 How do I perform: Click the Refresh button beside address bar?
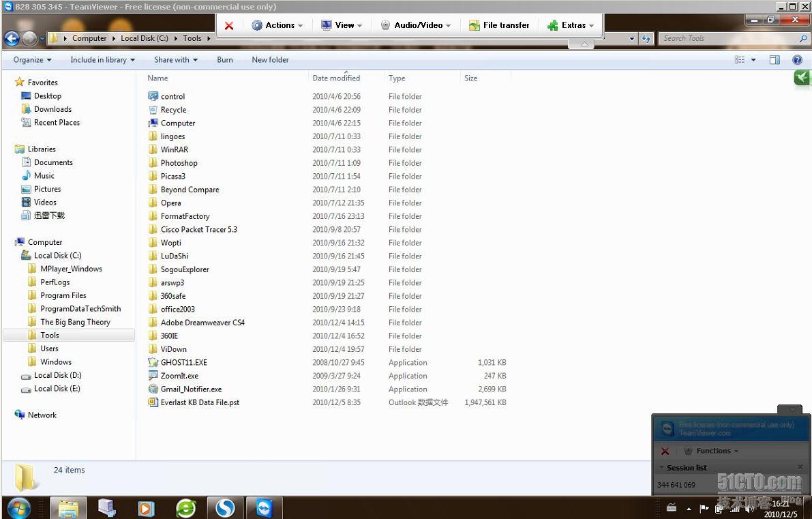click(646, 38)
